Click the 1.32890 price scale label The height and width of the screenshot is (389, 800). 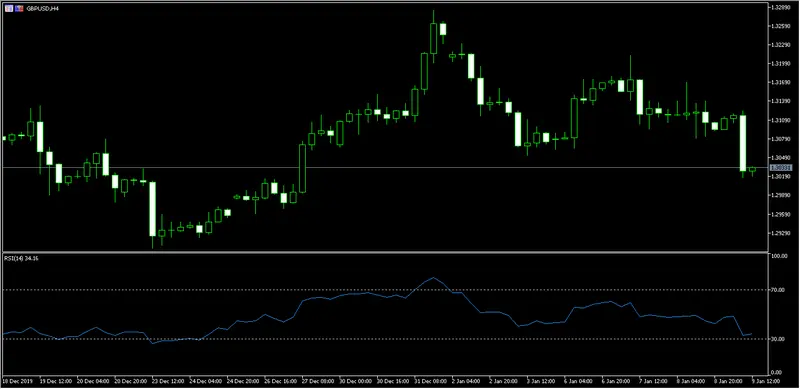782,8
